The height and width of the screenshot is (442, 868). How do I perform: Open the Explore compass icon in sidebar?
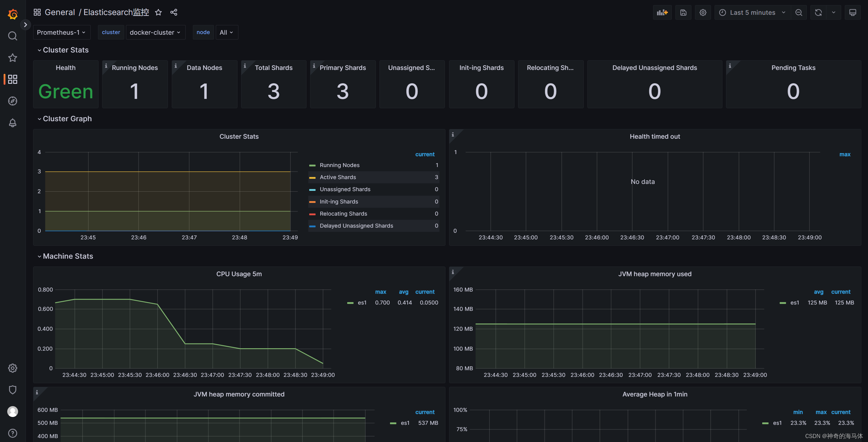point(12,101)
